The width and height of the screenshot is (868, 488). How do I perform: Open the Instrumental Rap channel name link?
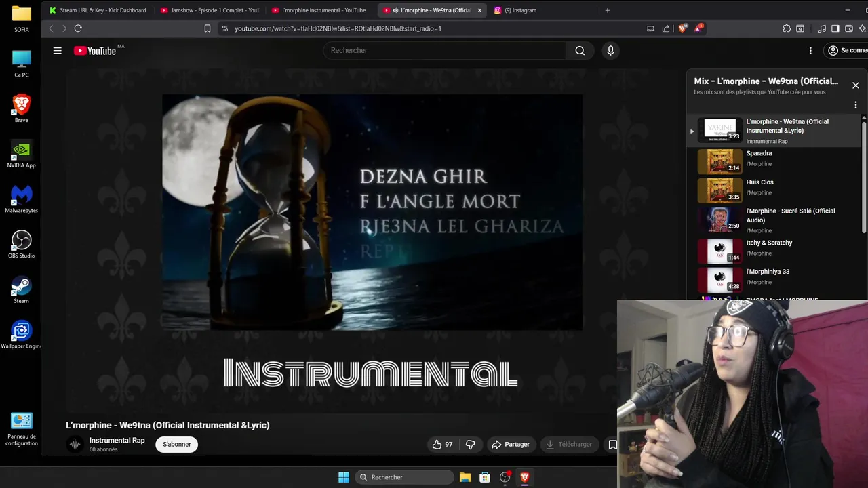(117, 441)
